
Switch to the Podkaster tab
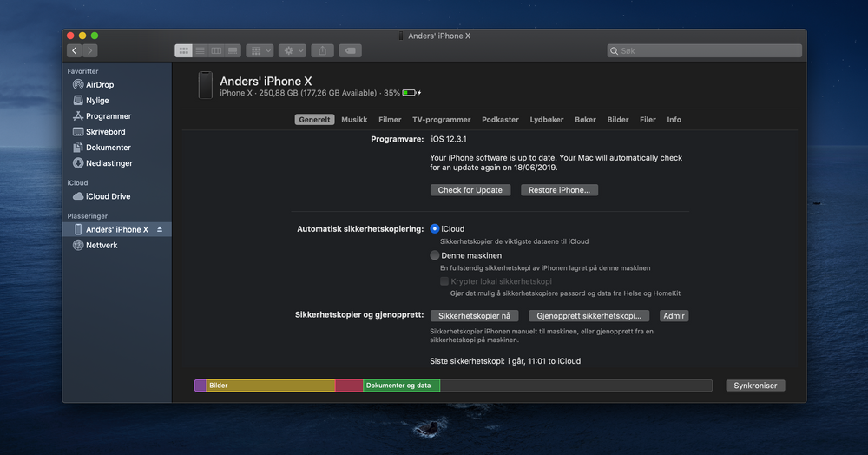(500, 120)
